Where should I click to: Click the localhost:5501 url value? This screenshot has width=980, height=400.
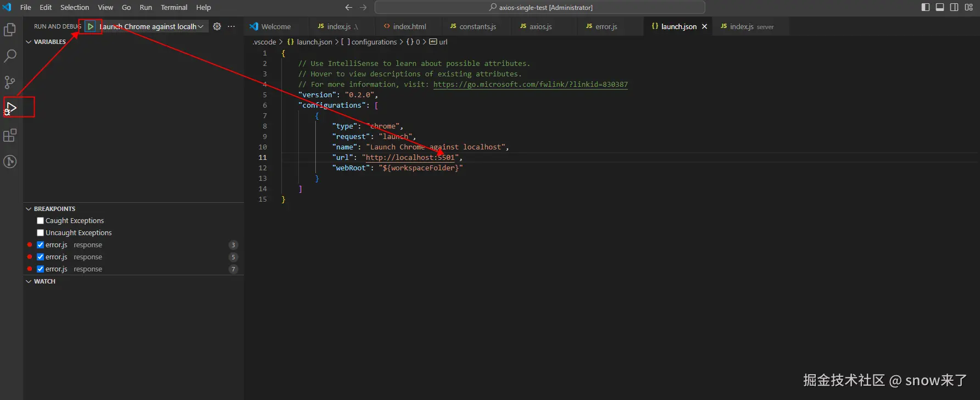[x=410, y=158]
